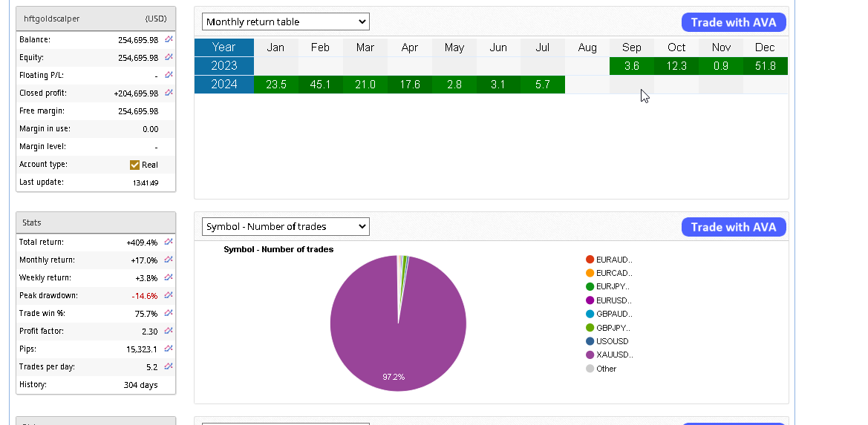
Task: Click the red EURAUD legend color dot
Action: coord(590,260)
